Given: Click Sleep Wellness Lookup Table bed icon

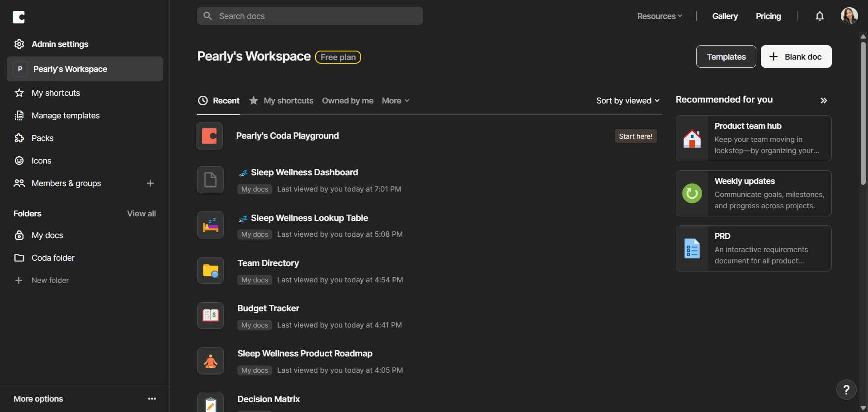Looking at the screenshot, I should 210,225.
